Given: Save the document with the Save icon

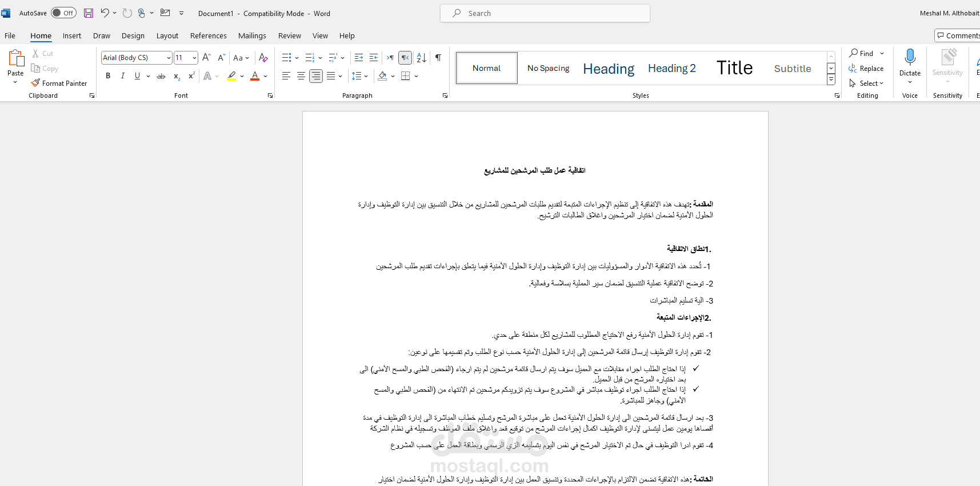Looking at the screenshot, I should (x=89, y=13).
